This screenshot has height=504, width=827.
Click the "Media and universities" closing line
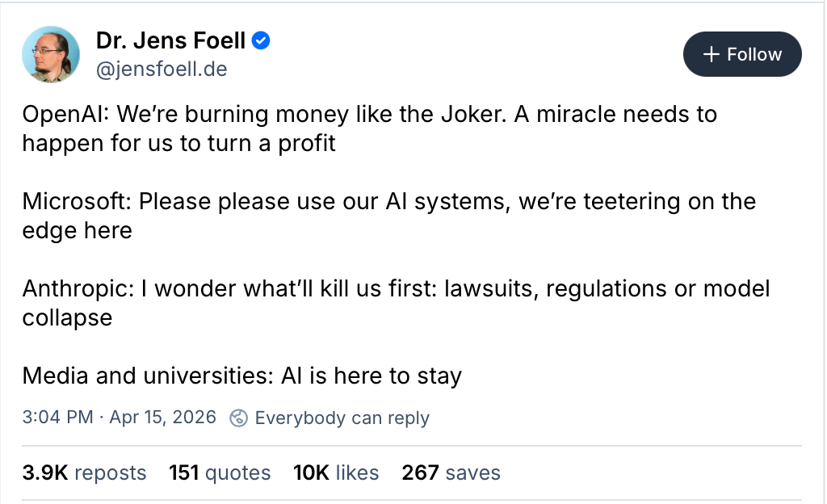point(241,376)
